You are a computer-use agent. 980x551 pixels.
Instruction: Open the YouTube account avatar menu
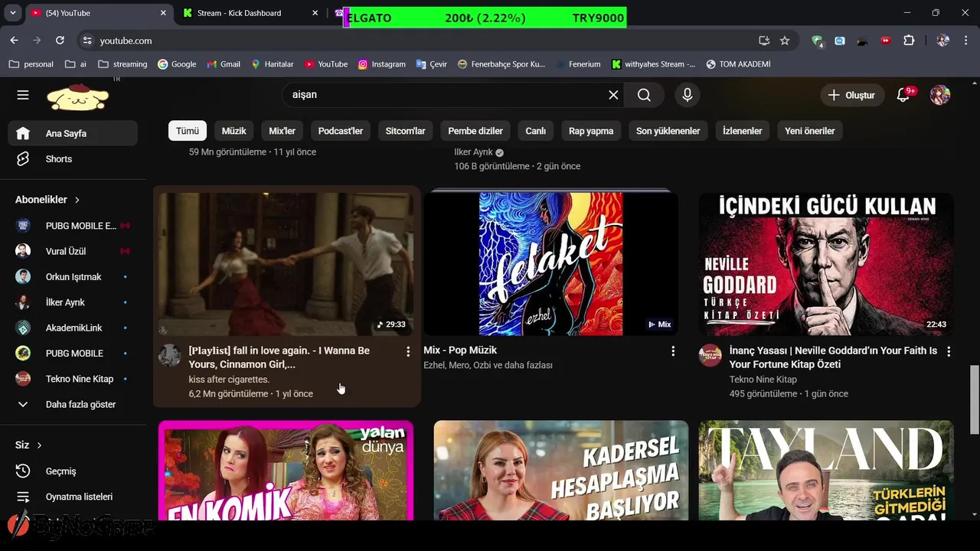pos(940,95)
